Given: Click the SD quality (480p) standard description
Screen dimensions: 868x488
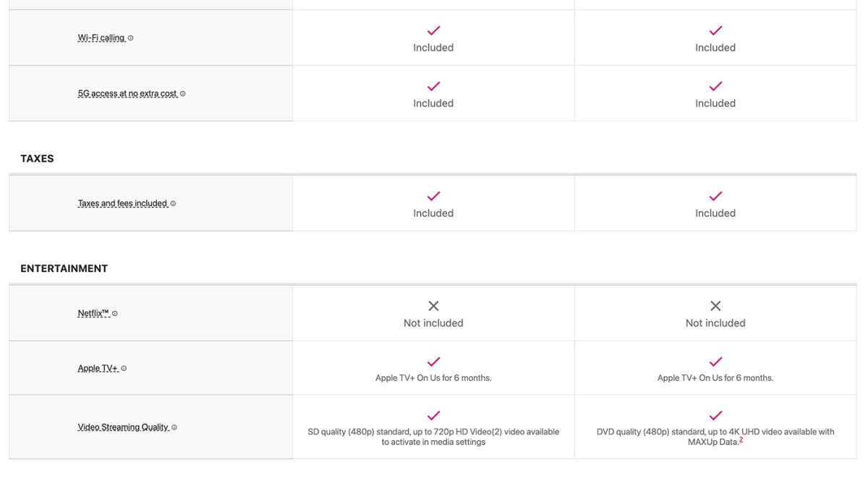Looking at the screenshot, I should pyautogui.click(x=433, y=437).
